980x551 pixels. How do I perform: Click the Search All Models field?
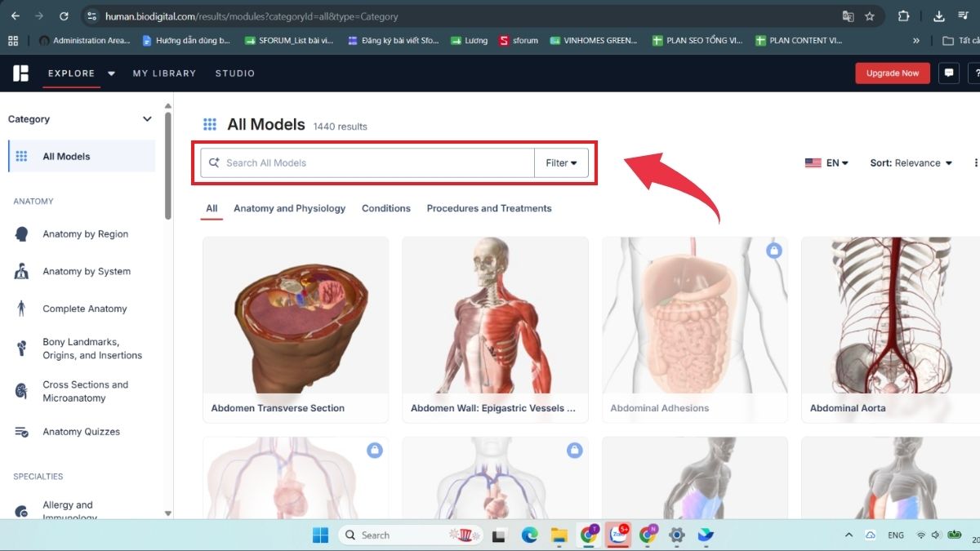pos(367,162)
